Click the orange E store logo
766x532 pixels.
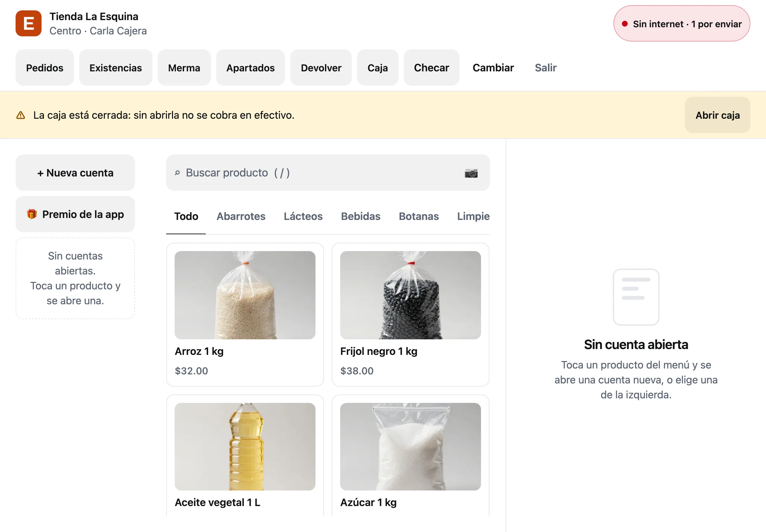tap(28, 23)
